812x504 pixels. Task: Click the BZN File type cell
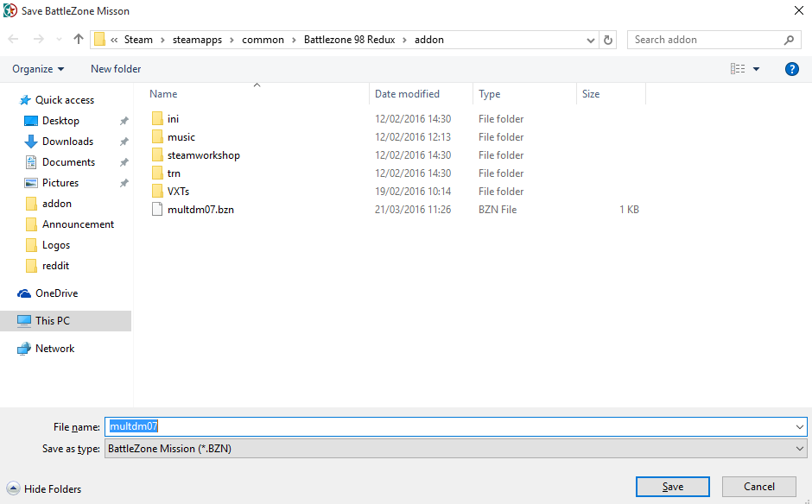point(498,210)
